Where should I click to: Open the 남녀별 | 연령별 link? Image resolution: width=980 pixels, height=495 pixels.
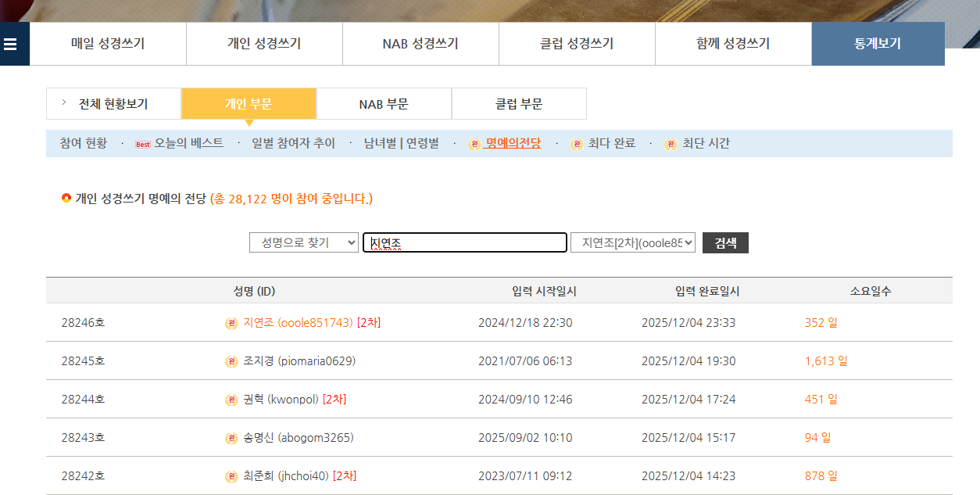click(401, 143)
